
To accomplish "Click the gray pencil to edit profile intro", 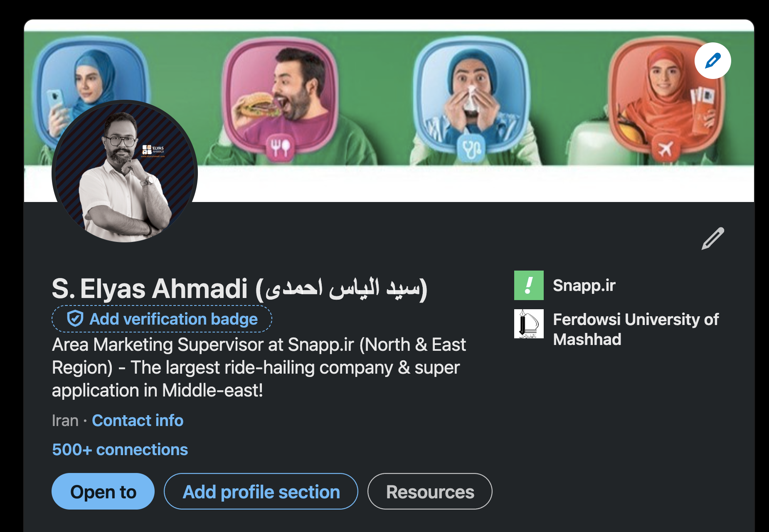I will pos(712,239).
